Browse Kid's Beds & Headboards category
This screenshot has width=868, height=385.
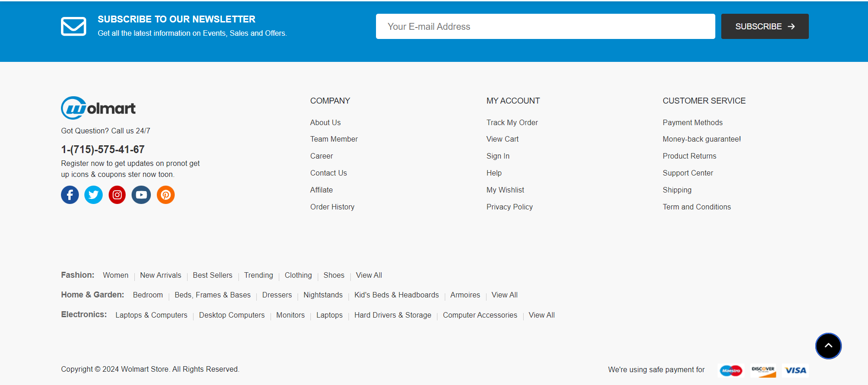click(x=396, y=295)
